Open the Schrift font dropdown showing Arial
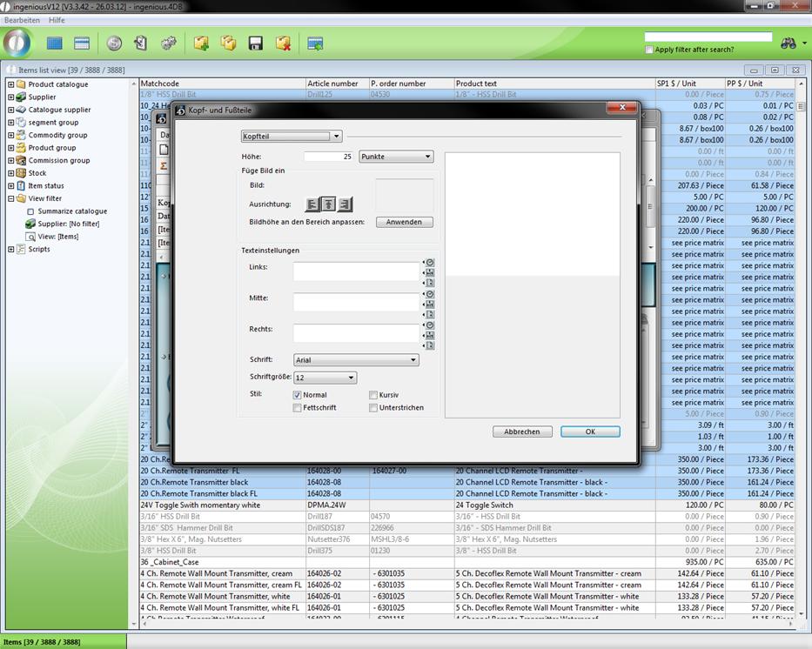812x649 pixels. click(356, 360)
